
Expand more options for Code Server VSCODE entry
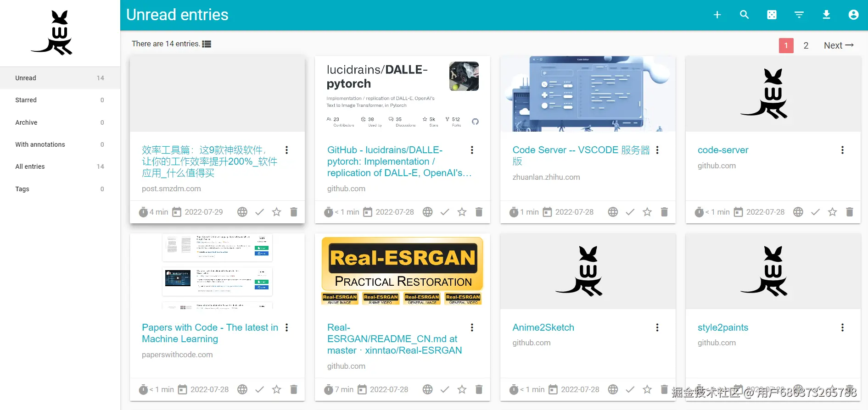coord(657,150)
